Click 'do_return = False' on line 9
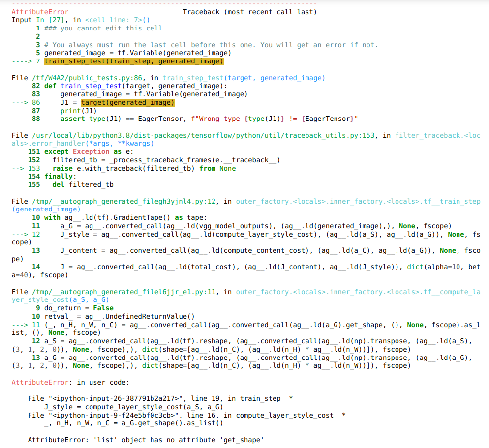Screen dimensions: 489x448 pos(79,308)
